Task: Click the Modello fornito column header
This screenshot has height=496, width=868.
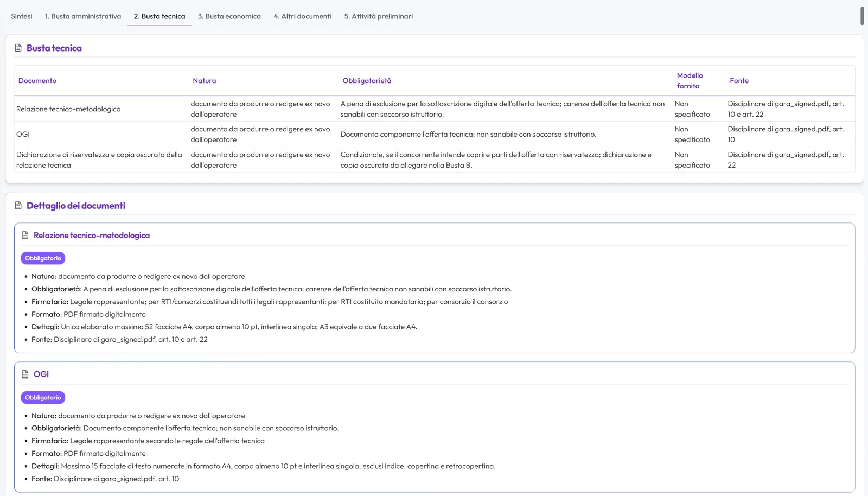Action: click(690, 81)
